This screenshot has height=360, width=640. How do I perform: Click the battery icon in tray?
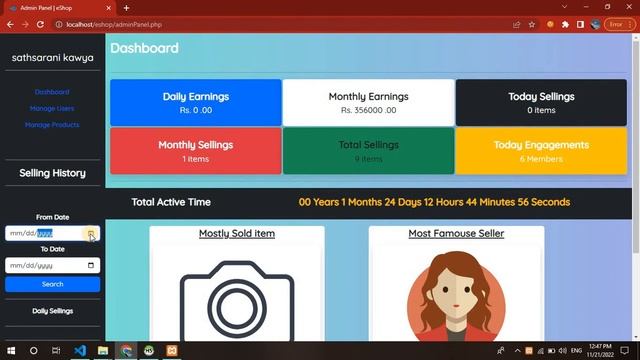(551, 351)
